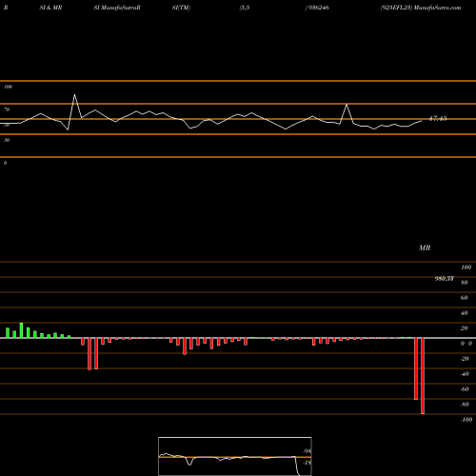Click the 40 label on MR axis

tap(465, 313)
